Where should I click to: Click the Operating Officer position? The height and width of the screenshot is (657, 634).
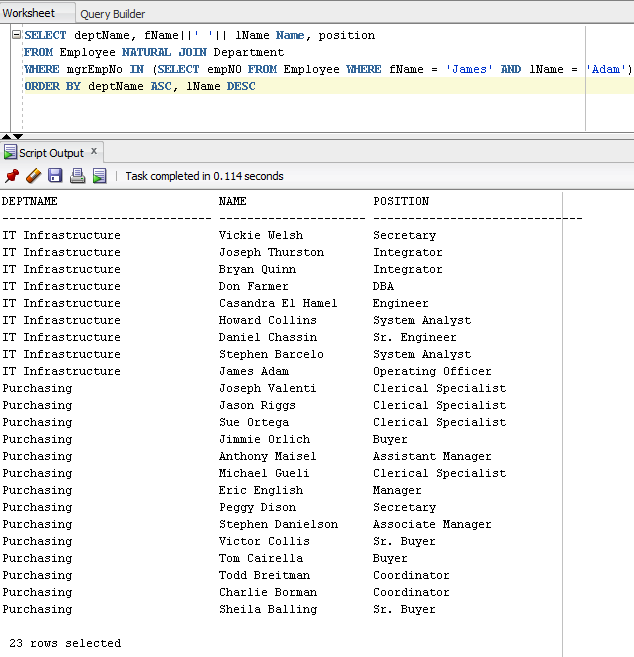pos(432,372)
